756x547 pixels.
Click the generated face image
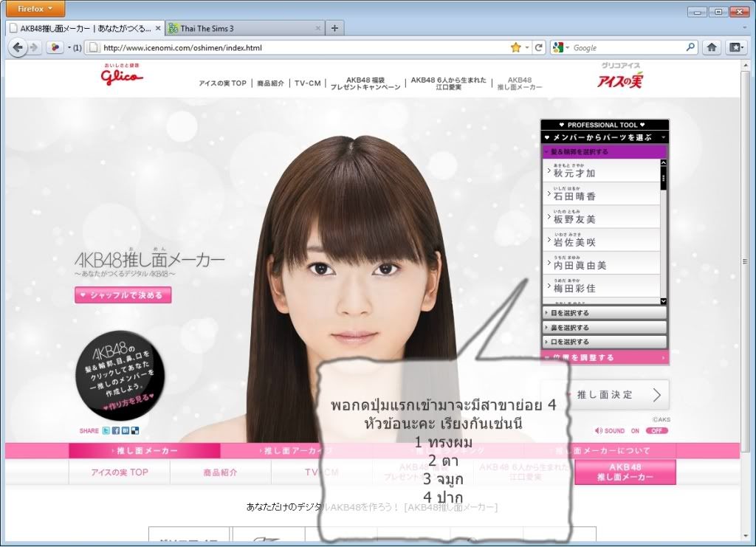click(354, 289)
